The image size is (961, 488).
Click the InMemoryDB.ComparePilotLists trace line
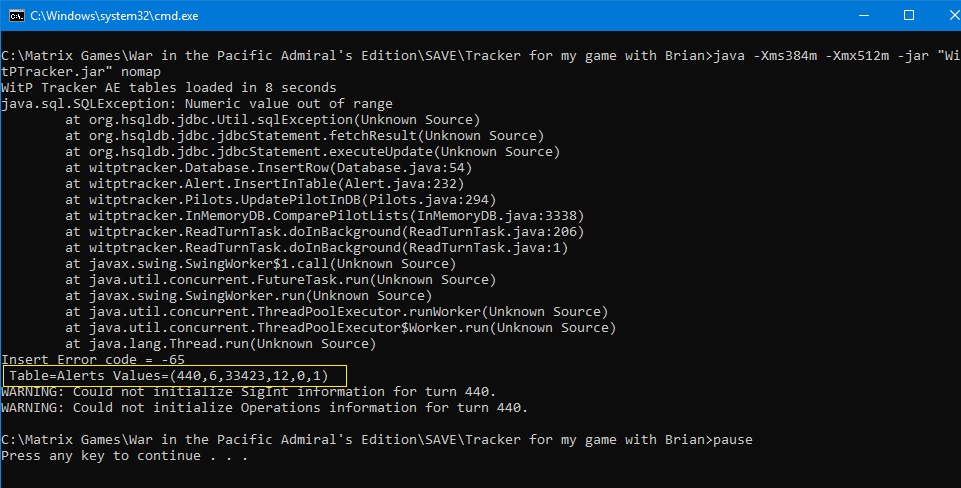pos(325,215)
